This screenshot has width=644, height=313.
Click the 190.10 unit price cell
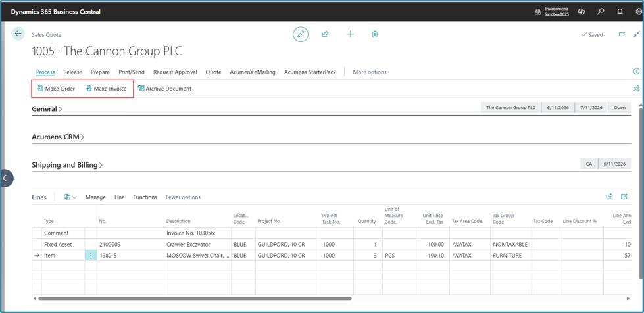[x=432, y=256]
